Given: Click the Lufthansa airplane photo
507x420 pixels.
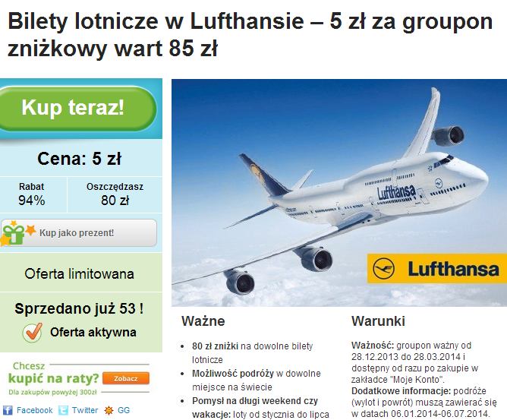Looking at the screenshot, I should [x=339, y=192].
